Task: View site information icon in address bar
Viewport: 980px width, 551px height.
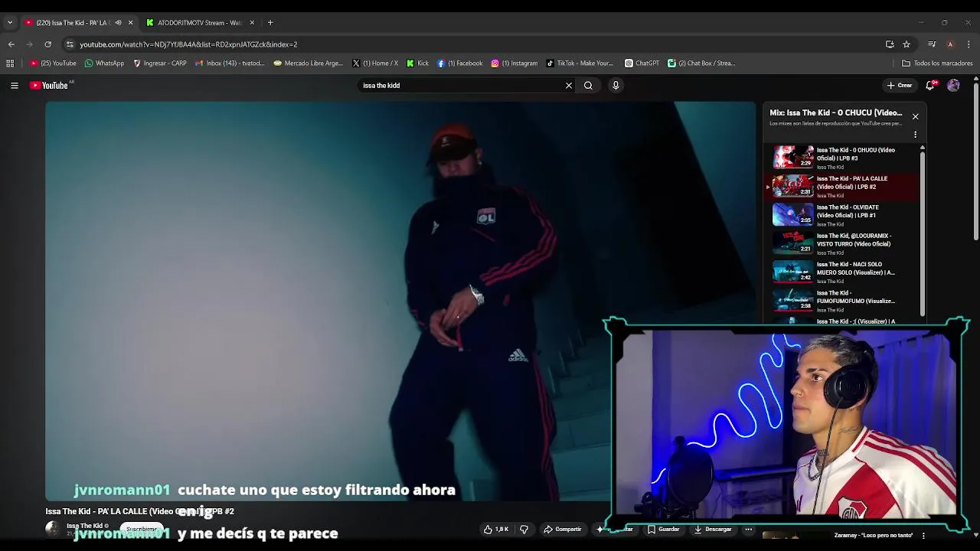Action: tap(70, 44)
